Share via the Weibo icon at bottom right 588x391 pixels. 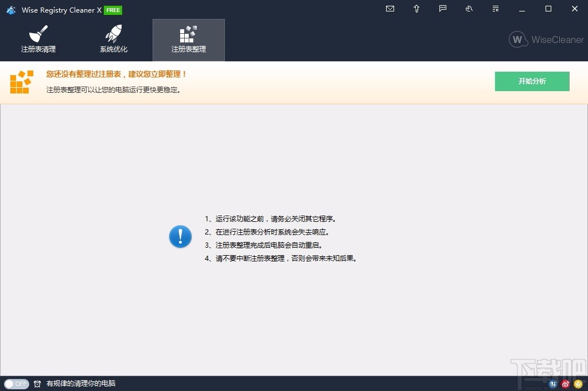(565, 384)
